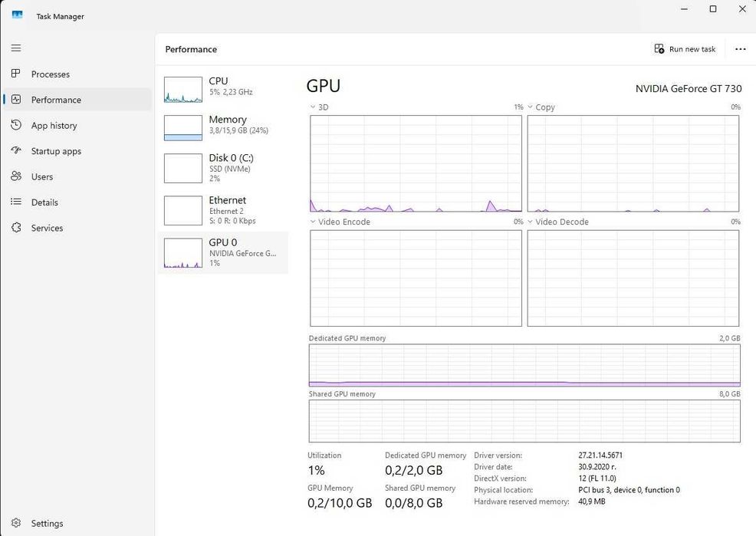The height and width of the screenshot is (536, 756).
Task: Click the 3D engine usage graph
Action: click(x=416, y=163)
